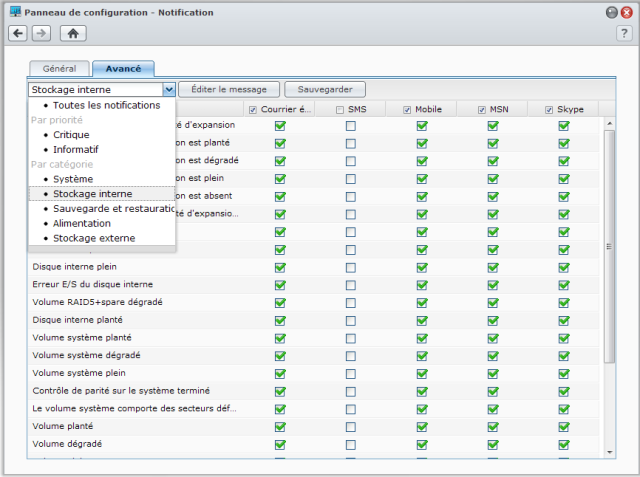This screenshot has width=640, height=477.
Task: Uncheck Mobile for Volume planté
Action: [422, 426]
